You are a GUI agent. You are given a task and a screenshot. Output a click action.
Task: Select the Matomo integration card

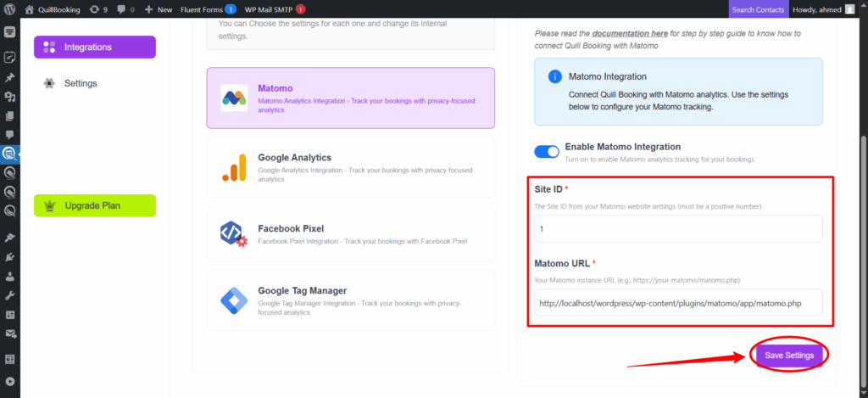(x=350, y=98)
